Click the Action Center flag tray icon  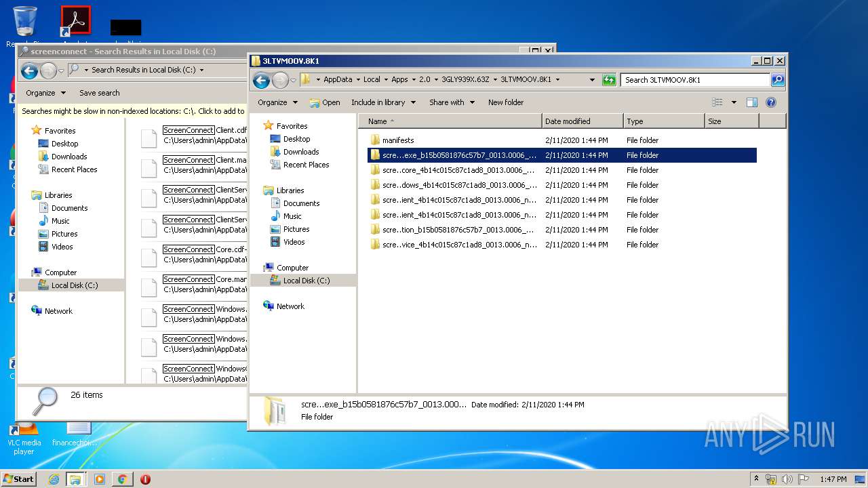pyautogui.click(x=804, y=479)
